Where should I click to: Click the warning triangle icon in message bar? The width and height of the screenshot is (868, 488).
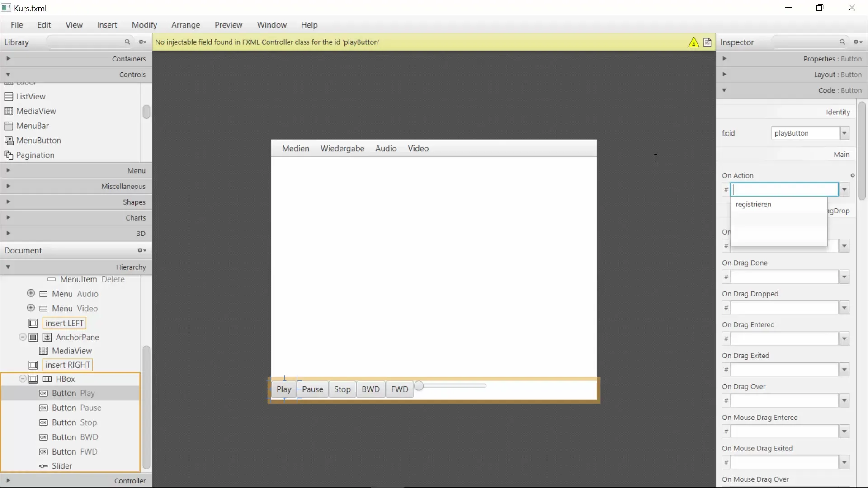[693, 42]
